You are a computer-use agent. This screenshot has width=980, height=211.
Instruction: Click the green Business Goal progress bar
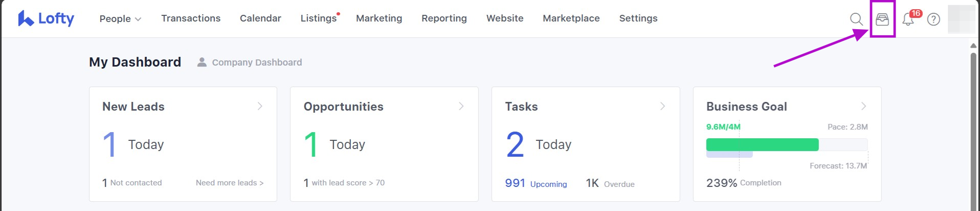[762, 144]
